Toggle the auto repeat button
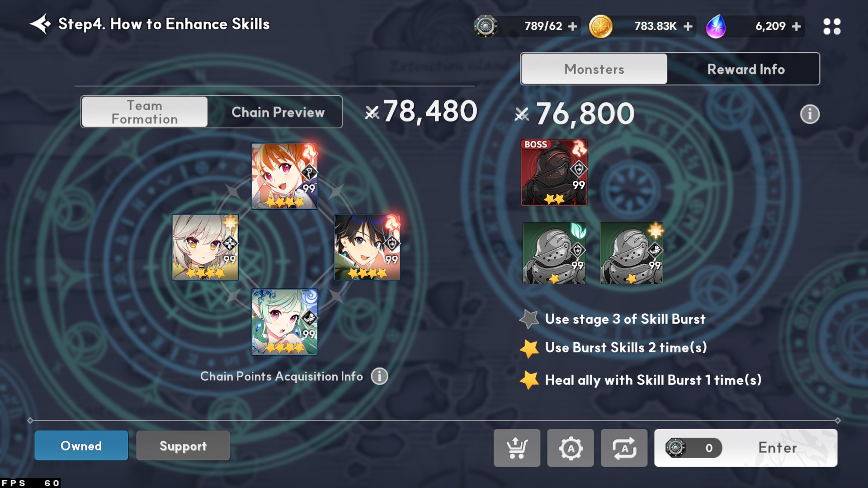This screenshot has height=488, width=868. click(624, 448)
